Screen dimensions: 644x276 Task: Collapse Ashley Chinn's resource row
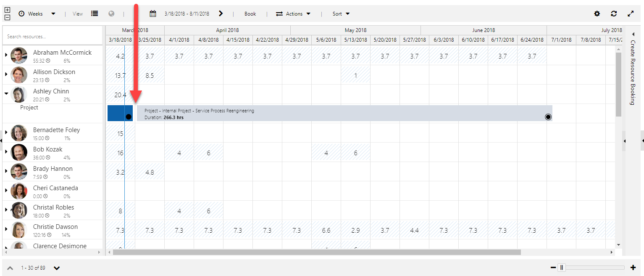coord(6,94)
